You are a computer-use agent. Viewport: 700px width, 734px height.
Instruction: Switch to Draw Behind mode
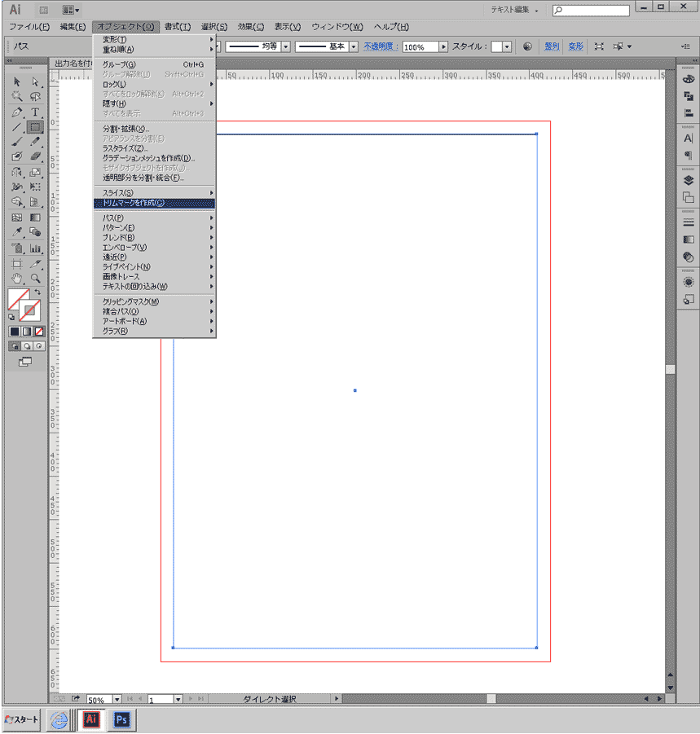tap(26, 345)
